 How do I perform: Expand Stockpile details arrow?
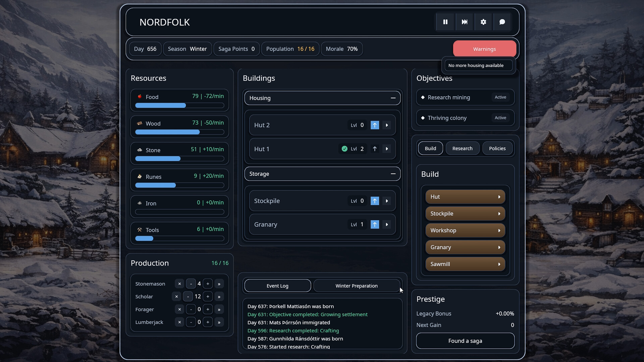pyautogui.click(x=387, y=201)
